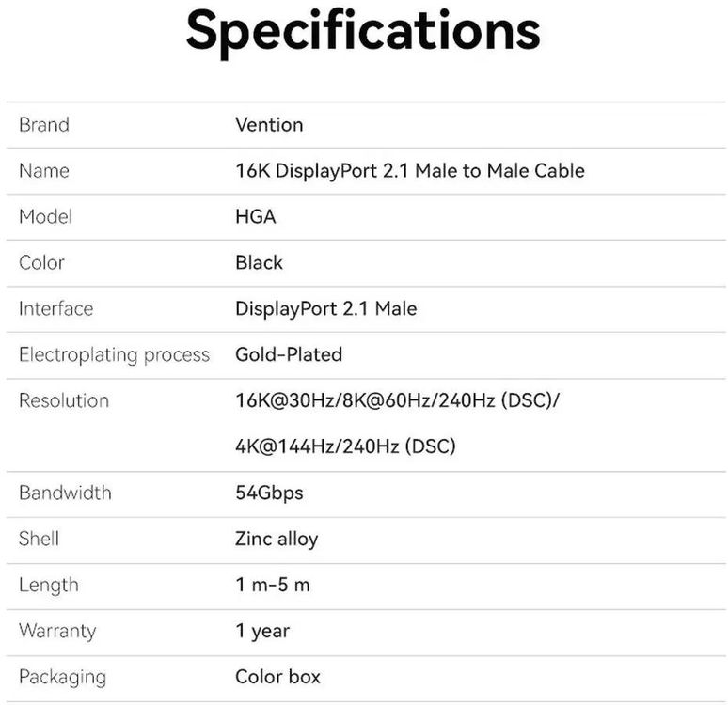Click the HGA model value
Image resolution: width=728 pixels, height=705 pixels.
click(x=255, y=217)
